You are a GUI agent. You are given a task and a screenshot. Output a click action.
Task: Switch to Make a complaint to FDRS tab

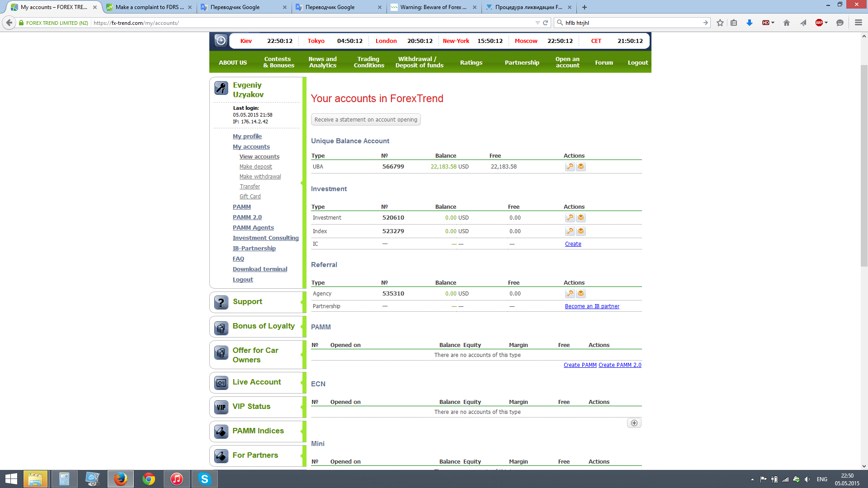pos(149,7)
